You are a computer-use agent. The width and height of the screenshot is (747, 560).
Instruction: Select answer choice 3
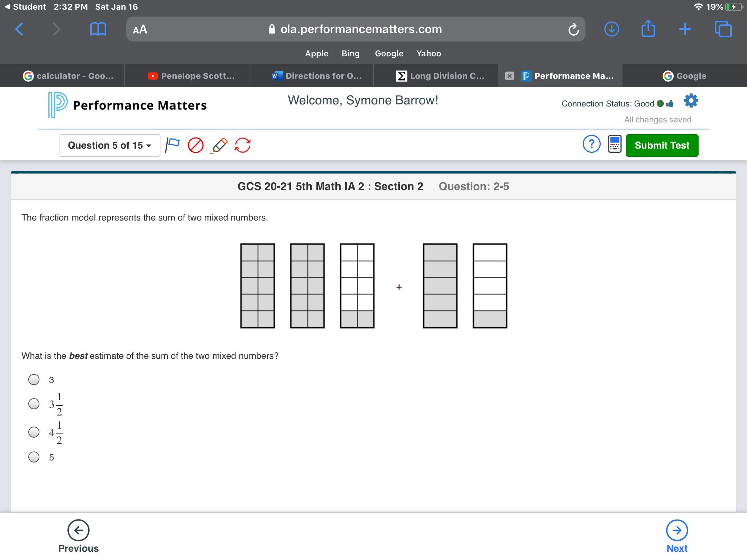[34, 380]
